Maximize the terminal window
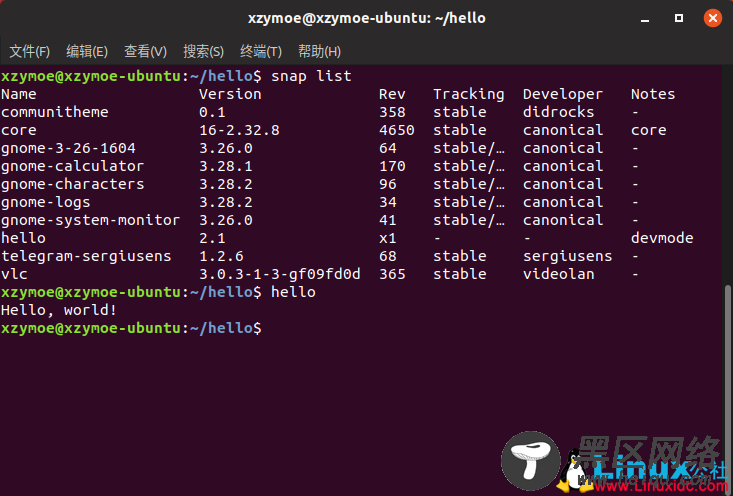 679,18
